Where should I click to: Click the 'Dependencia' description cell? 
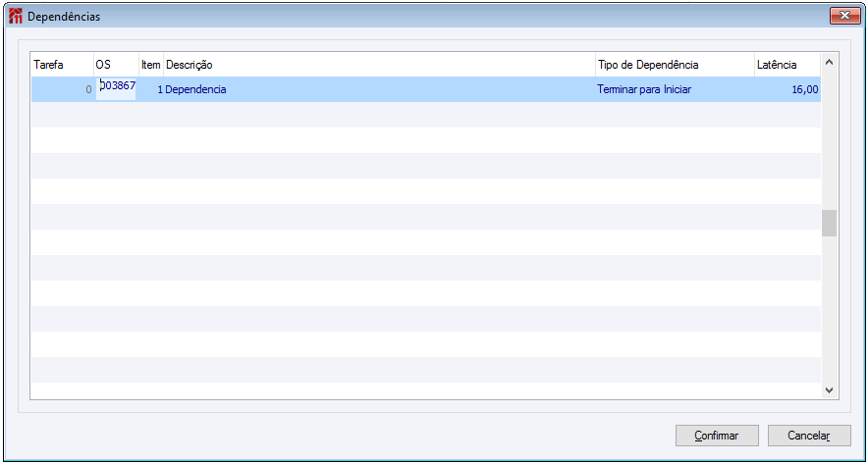(380, 89)
